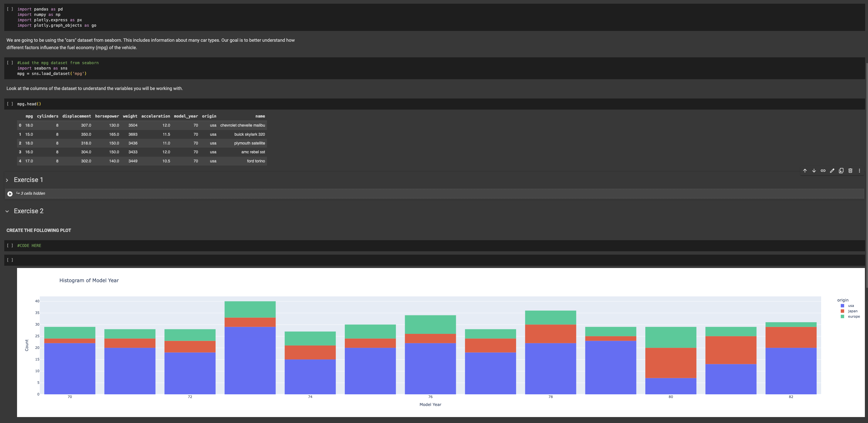Viewport: 868px width, 423px height.
Task: Run the mpg.head() cell
Action: 10,104
